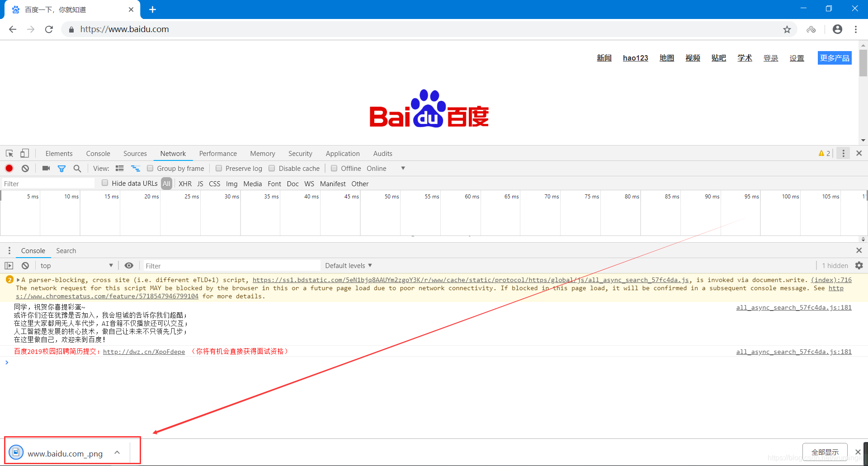The image size is (868, 466).
Task: Bookmark this page with the star icon
Action: pos(787,29)
